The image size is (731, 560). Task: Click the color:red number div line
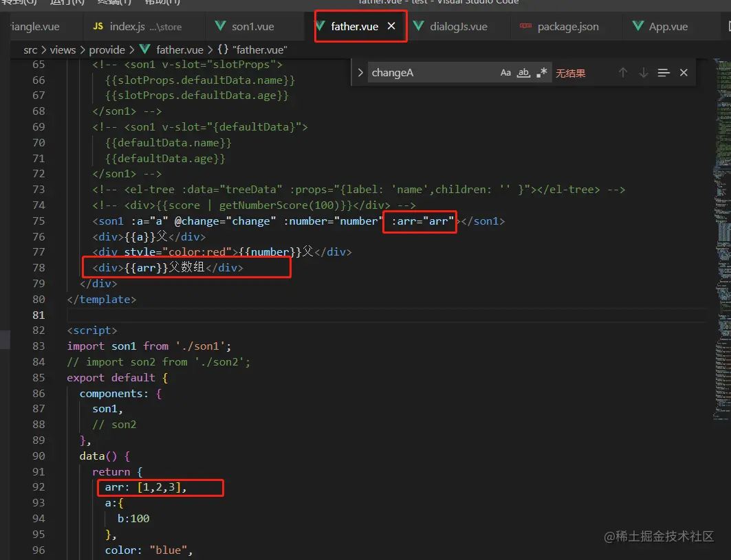pos(222,252)
